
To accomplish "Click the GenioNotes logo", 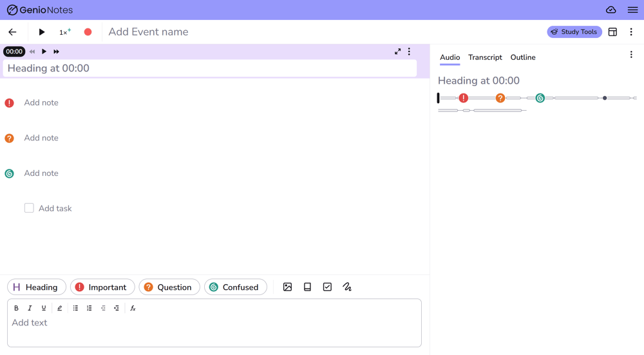I will (40, 10).
